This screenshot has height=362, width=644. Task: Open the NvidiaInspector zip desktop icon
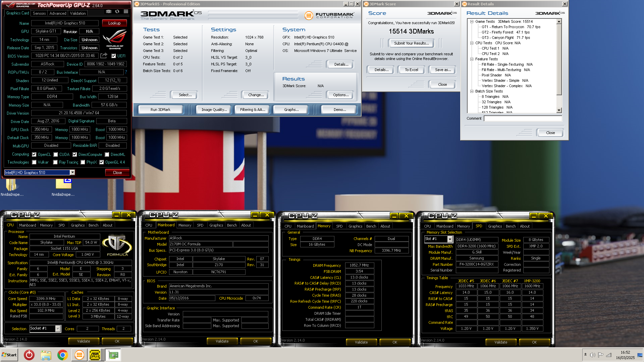coord(63,187)
